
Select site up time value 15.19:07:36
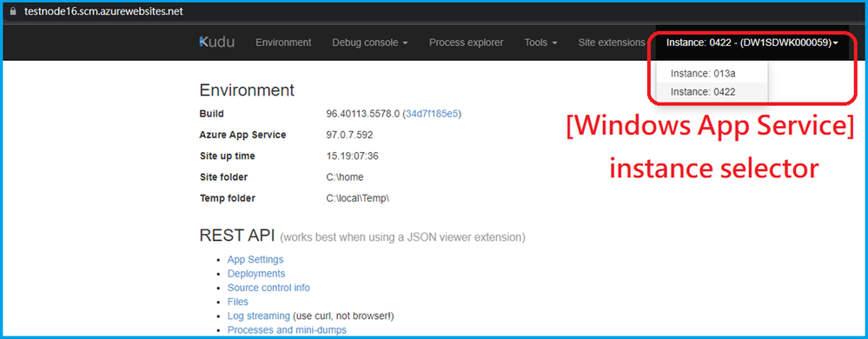(352, 156)
